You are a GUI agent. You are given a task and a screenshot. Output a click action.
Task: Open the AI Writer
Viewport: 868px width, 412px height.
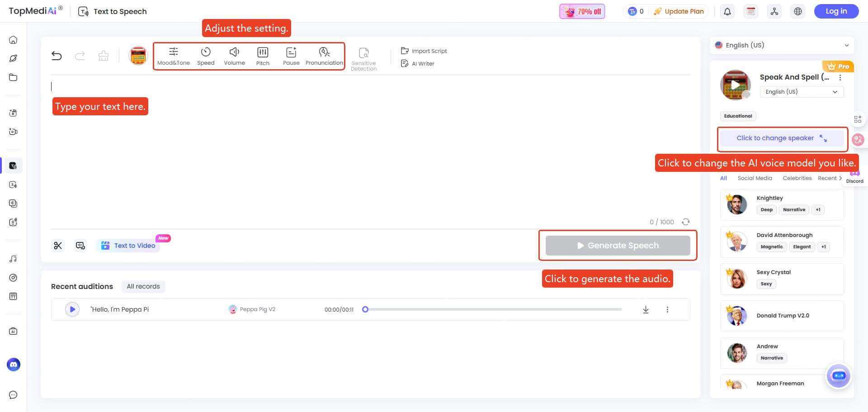coord(418,63)
